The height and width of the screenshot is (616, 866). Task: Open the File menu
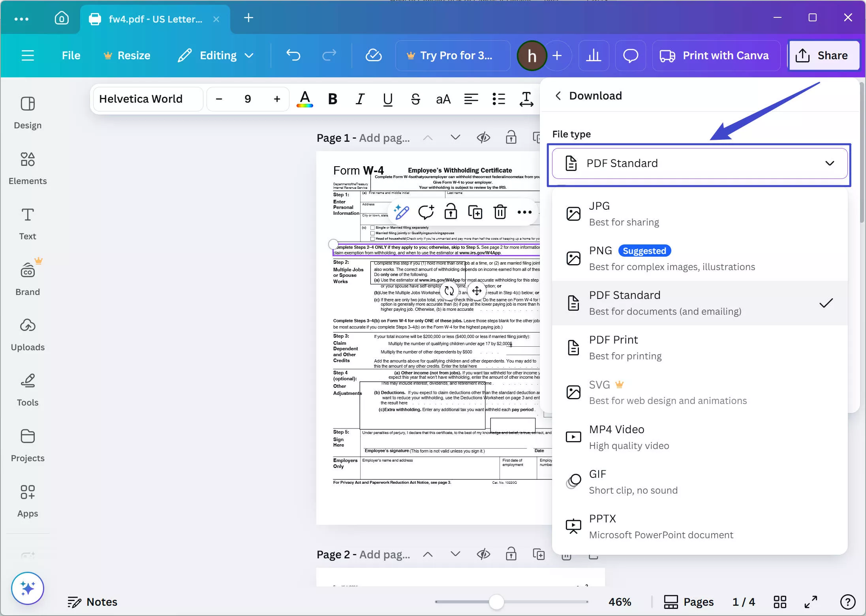tap(71, 55)
